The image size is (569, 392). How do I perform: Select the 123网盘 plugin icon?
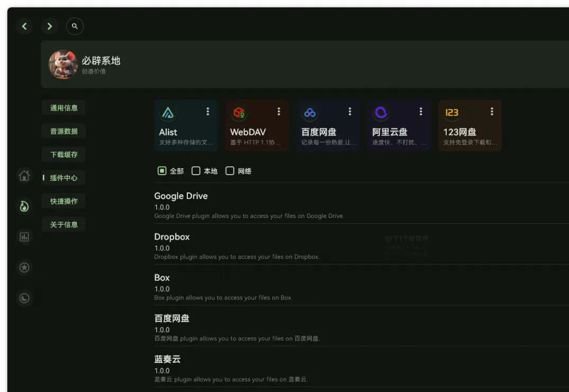click(x=452, y=112)
